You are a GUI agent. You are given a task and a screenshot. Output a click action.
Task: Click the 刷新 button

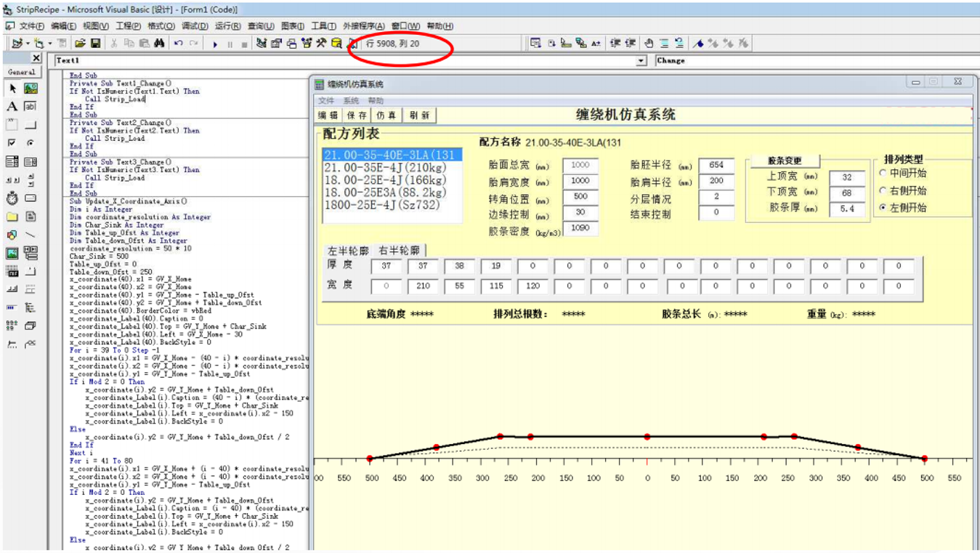[x=419, y=115]
